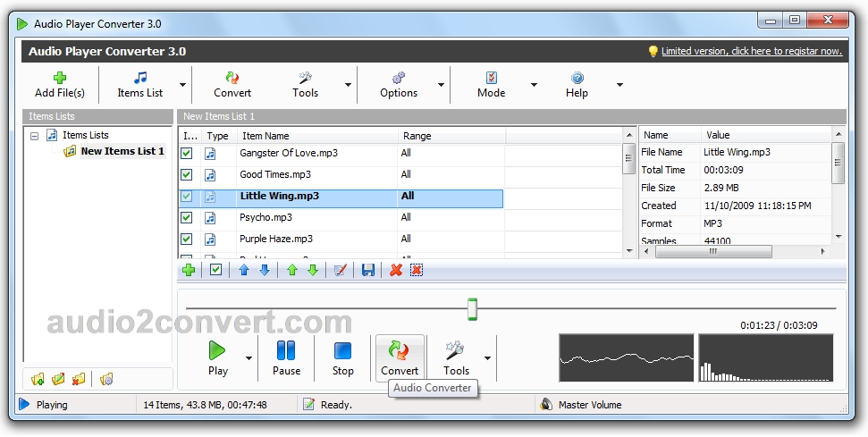Click the Range column header
The image size is (868, 437).
[451, 136]
